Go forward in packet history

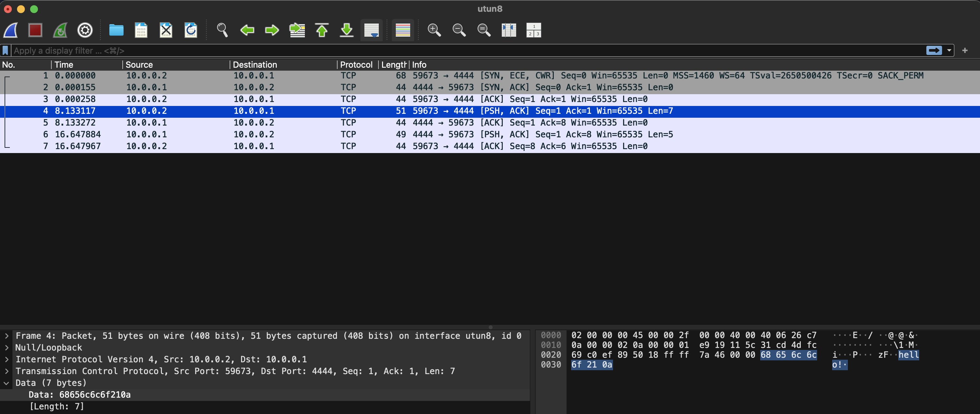(x=272, y=30)
